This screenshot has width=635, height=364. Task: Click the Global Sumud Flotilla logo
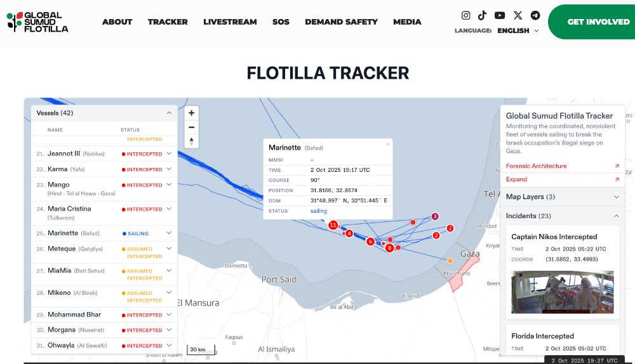[x=37, y=22]
